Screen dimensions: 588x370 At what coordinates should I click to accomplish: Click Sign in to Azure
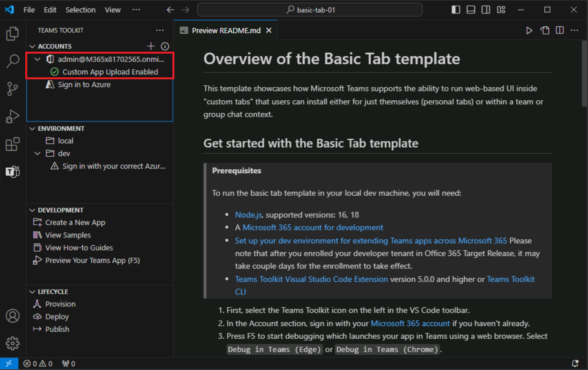point(84,85)
